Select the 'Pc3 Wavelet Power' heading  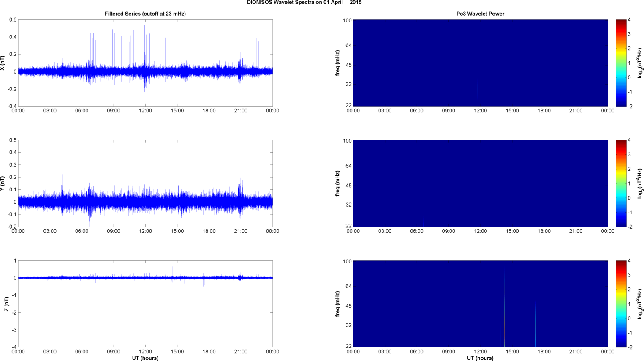(480, 14)
